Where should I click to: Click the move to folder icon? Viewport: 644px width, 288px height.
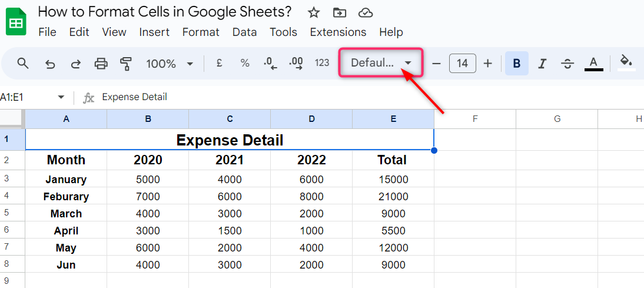pos(339,13)
